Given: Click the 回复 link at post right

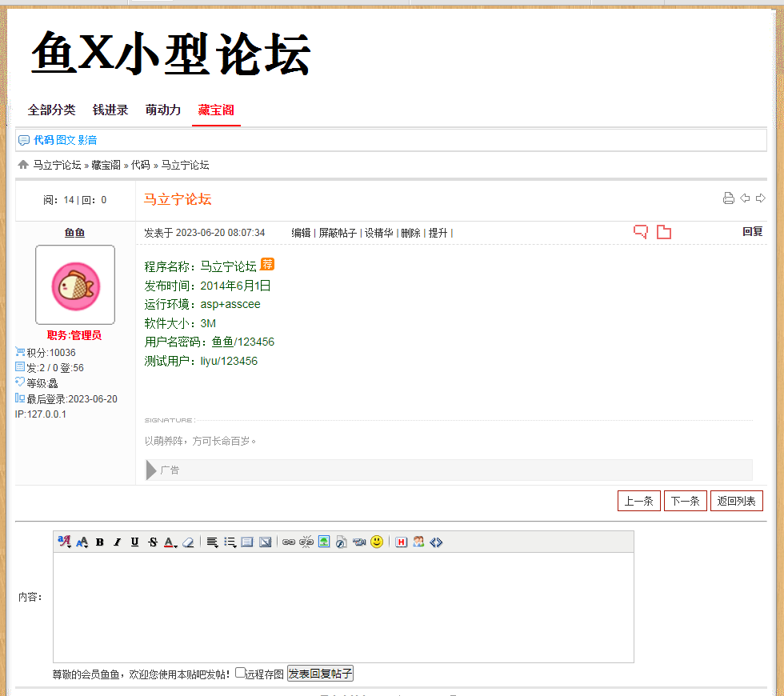Looking at the screenshot, I should [753, 231].
